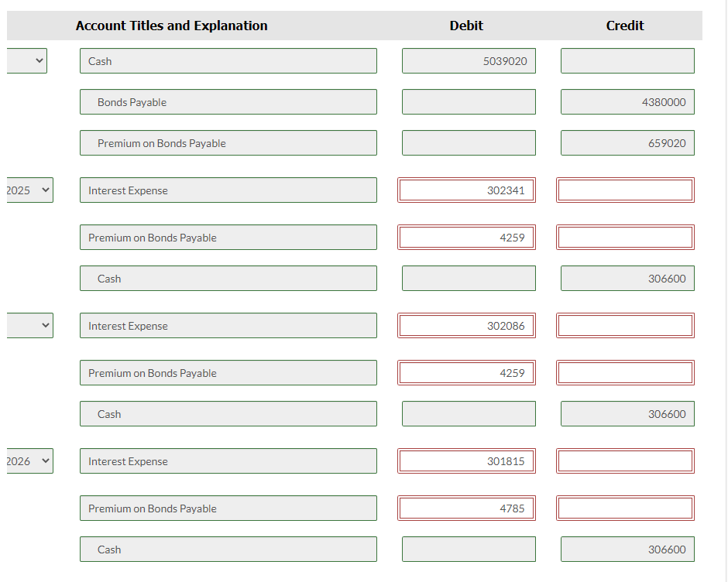This screenshot has height=582, width=728.
Task: Edit the debit field showing 4785
Action: [x=466, y=508]
